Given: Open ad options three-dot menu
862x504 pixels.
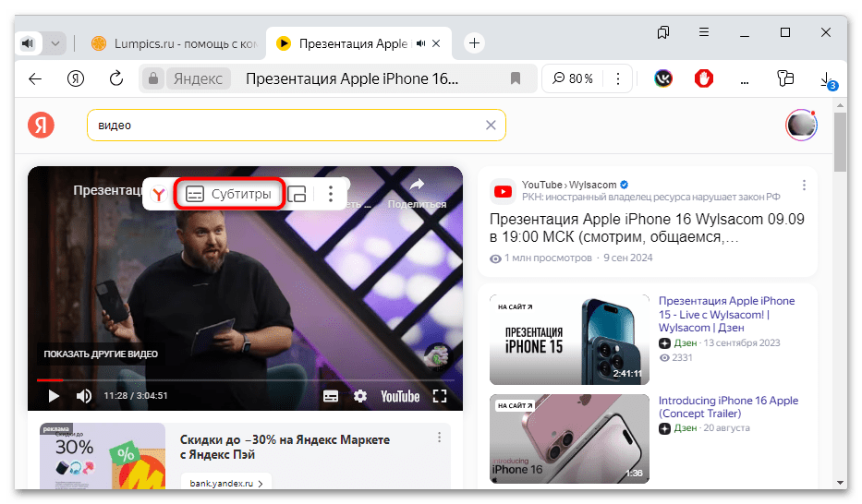Looking at the screenshot, I should (x=439, y=437).
